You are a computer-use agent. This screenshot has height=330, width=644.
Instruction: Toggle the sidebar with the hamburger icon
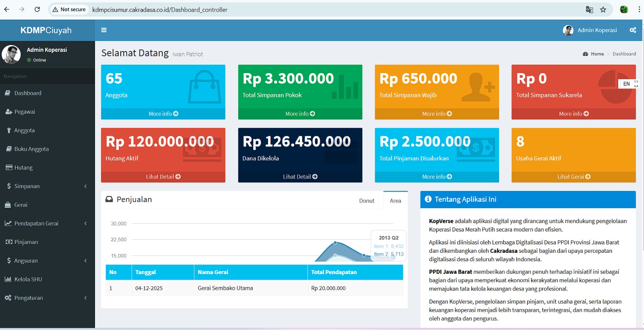tap(104, 30)
